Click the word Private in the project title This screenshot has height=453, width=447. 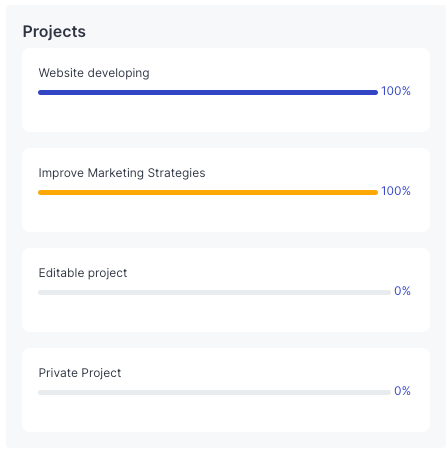coord(58,373)
